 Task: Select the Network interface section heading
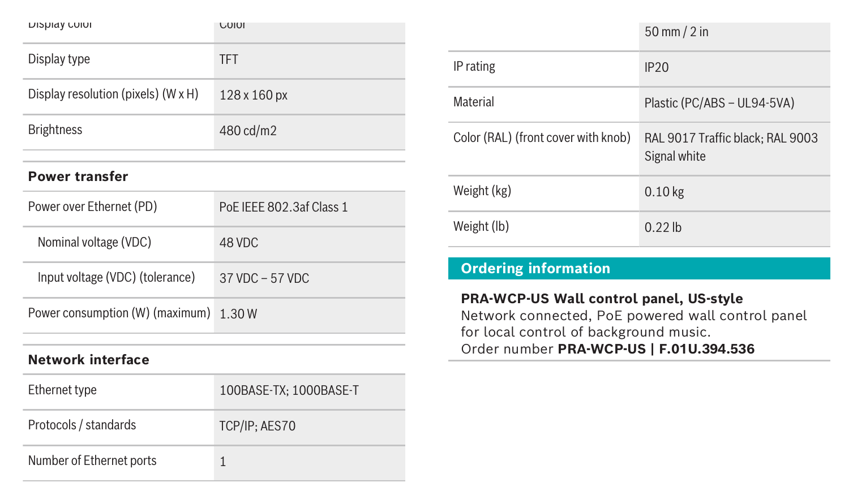tap(89, 360)
